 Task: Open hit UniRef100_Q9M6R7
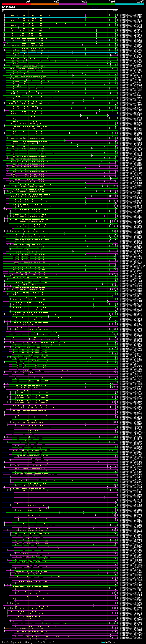click(x=131, y=15)
